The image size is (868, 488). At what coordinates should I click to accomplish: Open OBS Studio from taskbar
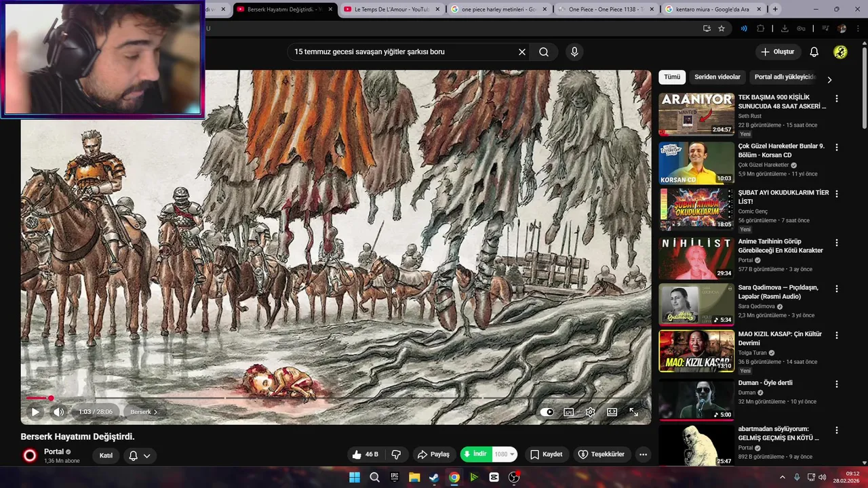pyautogui.click(x=514, y=477)
